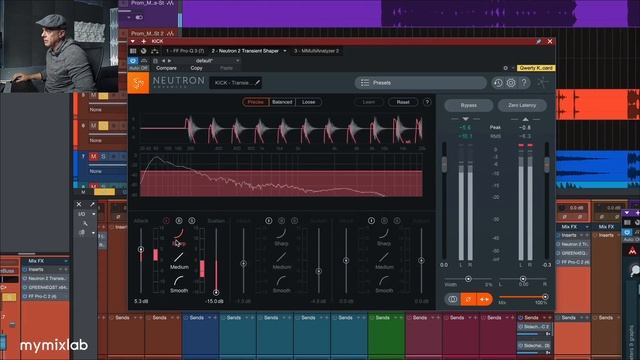Image resolution: width=640 pixels, height=360 pixels.
Task: Collapse the KICK plugin window arrow
Action: (x=133, y=41)
